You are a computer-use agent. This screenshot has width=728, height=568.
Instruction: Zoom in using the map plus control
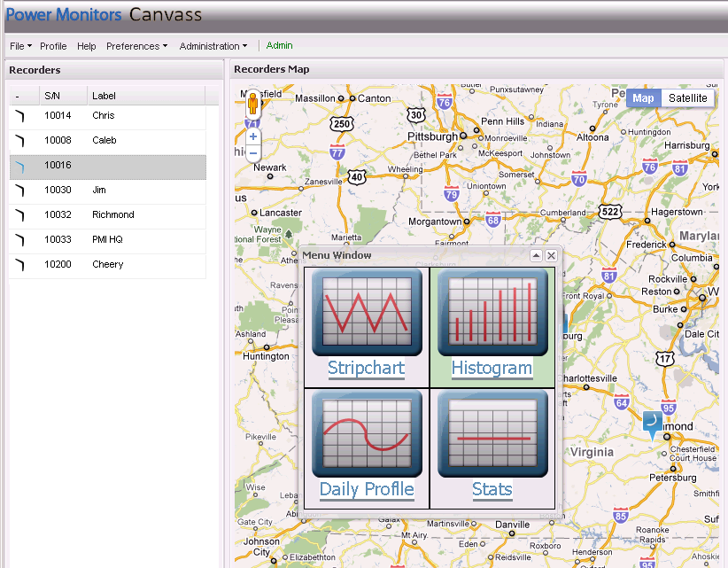click(x=253, y=137)
